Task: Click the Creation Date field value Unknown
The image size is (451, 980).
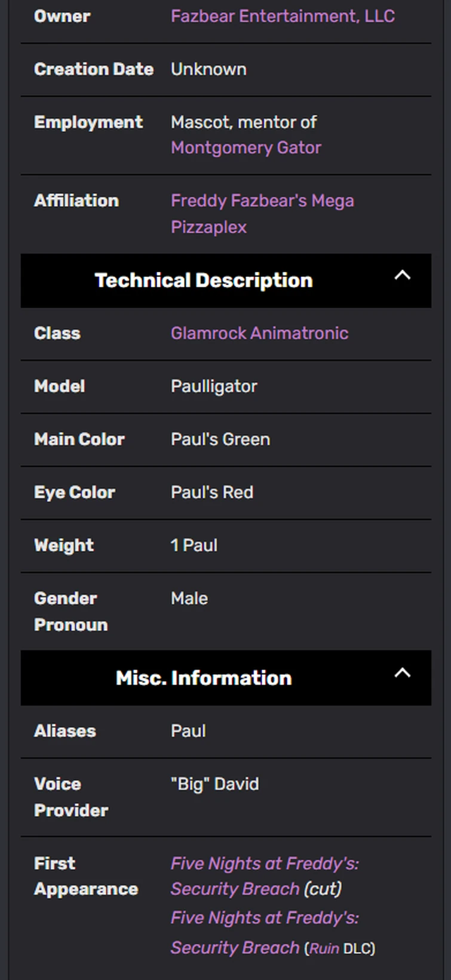Action: 208,69
